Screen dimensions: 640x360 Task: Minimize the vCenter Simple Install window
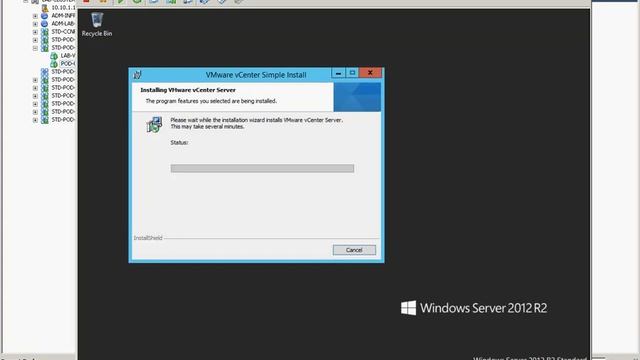click(x=338, y=73)
